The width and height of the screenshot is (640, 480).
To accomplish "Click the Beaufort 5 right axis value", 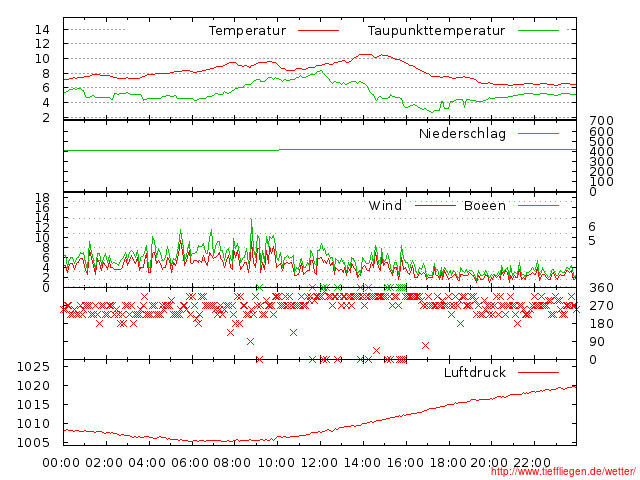I will coord(592,241).
